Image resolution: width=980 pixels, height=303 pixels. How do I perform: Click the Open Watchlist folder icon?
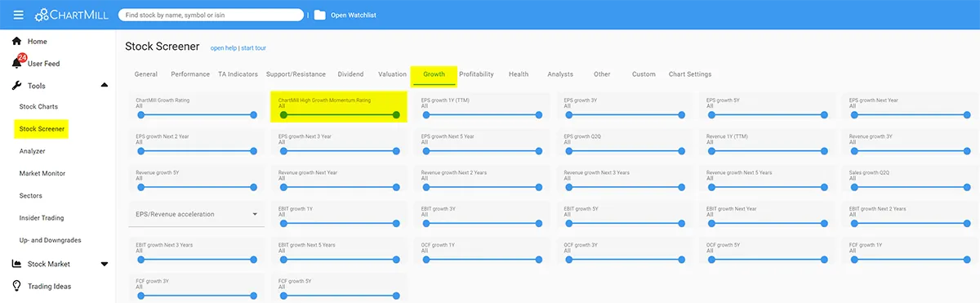coord(319,15)
